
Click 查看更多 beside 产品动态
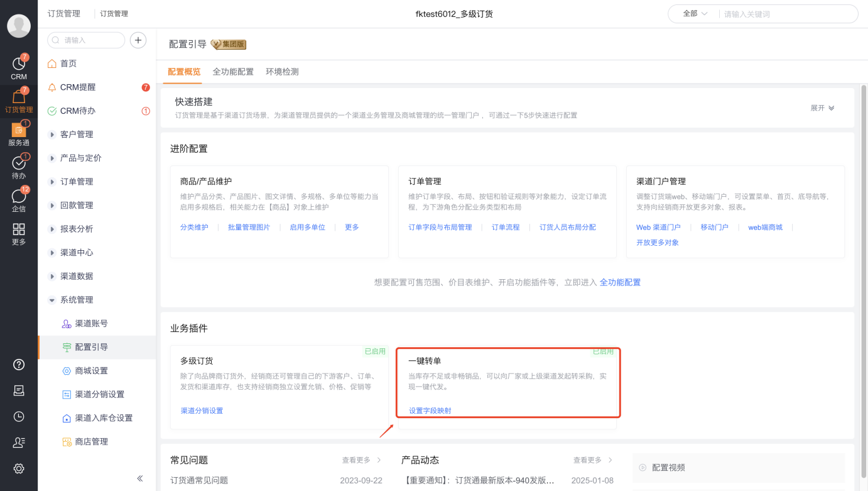pos(593,460)
